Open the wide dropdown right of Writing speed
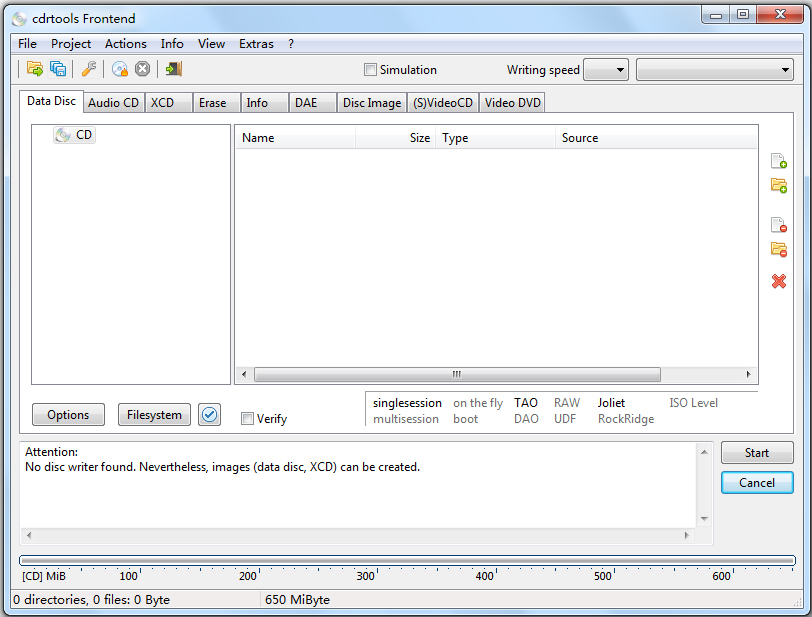This screenshot has width=812, height=617. tap(715, 70)
